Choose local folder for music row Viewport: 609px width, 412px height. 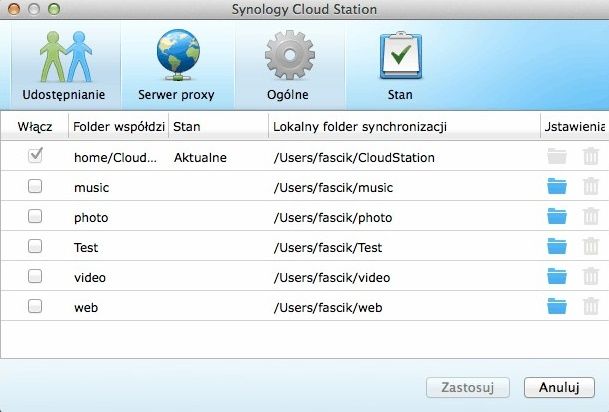557,186
